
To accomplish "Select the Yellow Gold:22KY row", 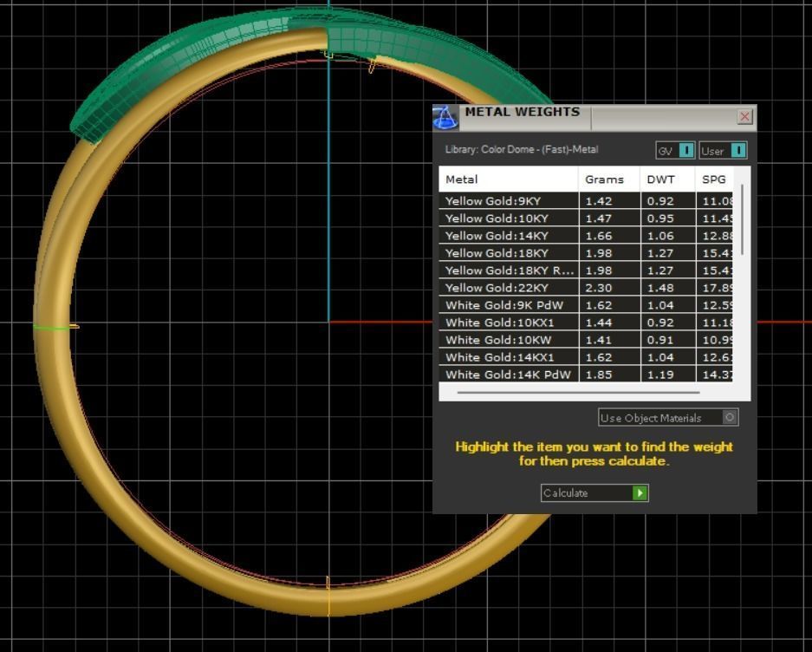I will pos(586,288).
